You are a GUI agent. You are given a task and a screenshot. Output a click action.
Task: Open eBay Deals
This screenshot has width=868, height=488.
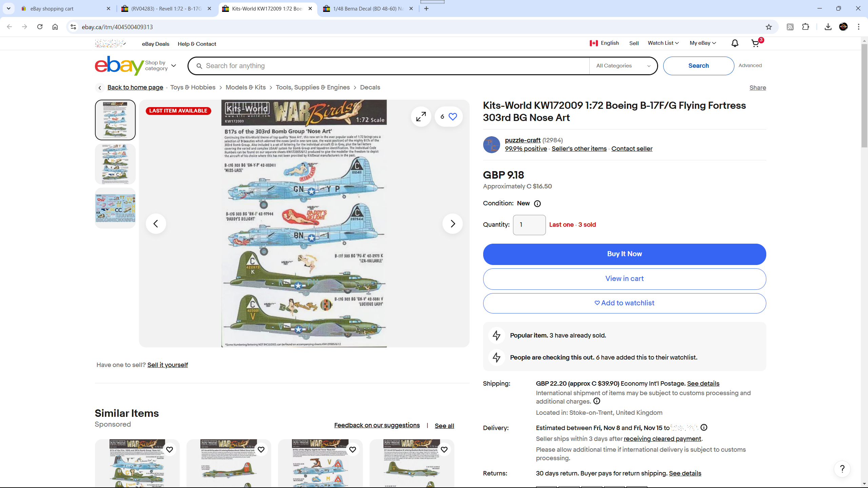tap(155, 44)
